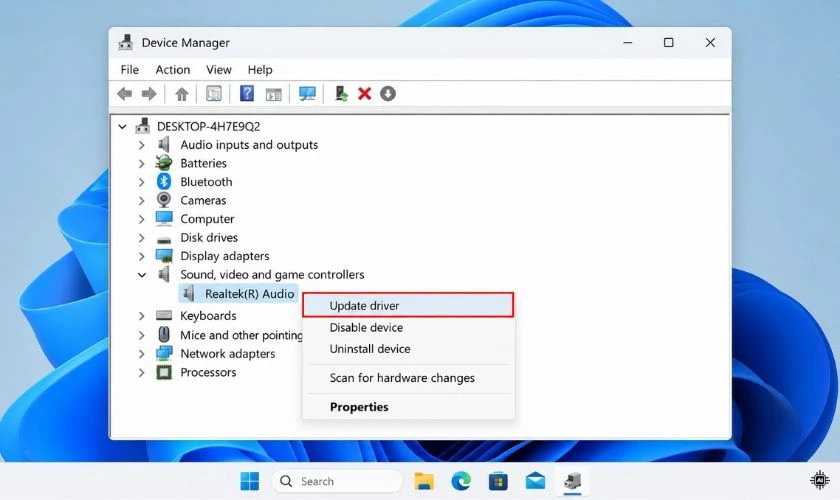Open File Explorer from the taskbar

424,481
